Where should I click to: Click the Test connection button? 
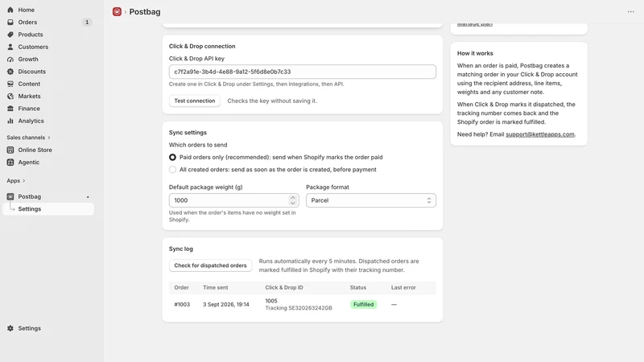click(x=195, y=101)
